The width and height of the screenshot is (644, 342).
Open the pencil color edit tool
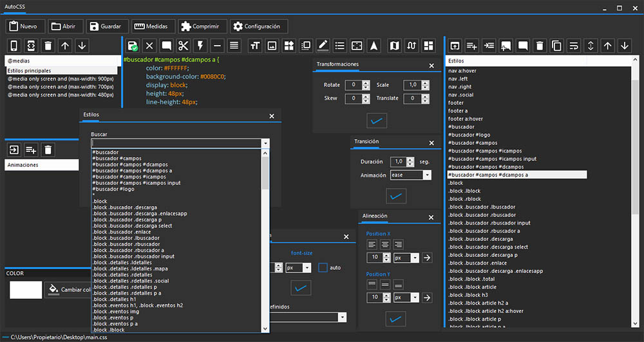pos(323,46)
